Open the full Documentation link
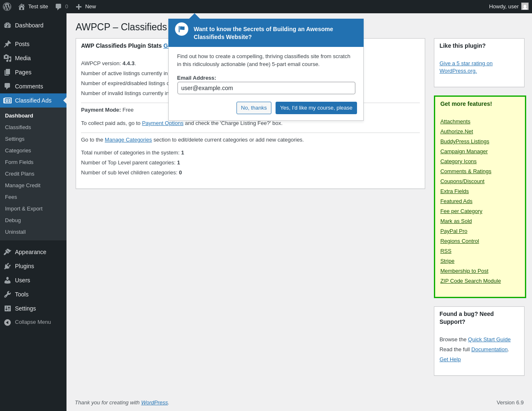 point(489,350)
